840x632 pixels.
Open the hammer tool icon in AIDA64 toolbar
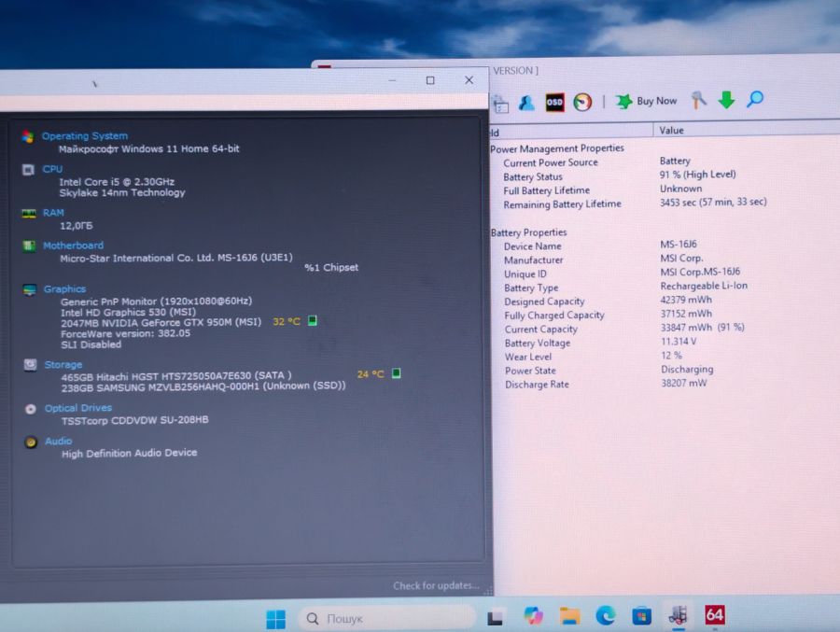pyautogui.click(x=698, y=100)
